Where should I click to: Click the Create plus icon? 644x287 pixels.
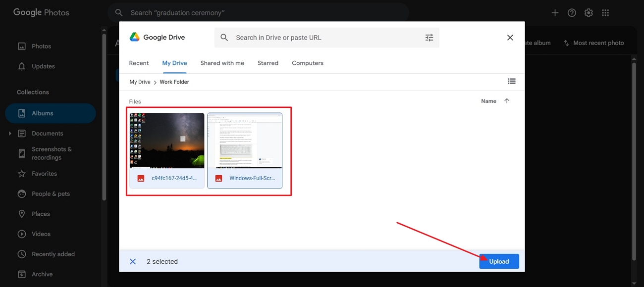pos(555,13)
